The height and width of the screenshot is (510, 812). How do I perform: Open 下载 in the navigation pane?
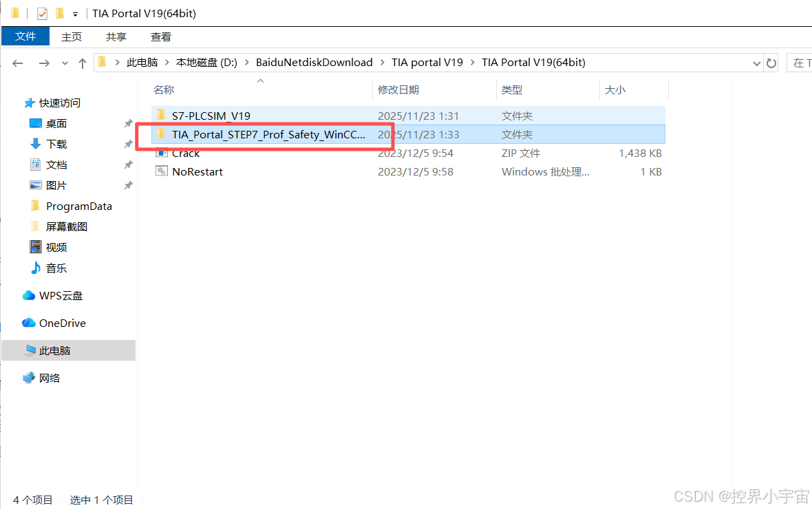coord(56,145)
